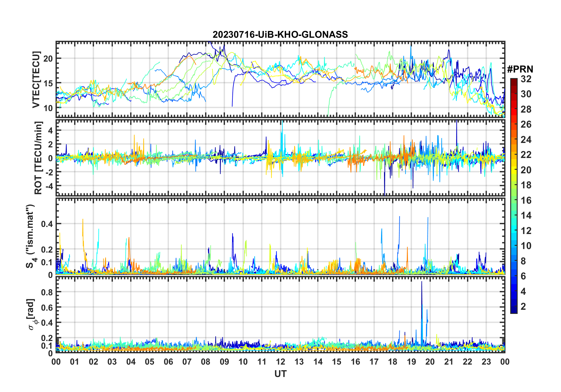The width and height of the screenshot is (561, 392).
Task: Click VTEC y-axis tick label 10
Action: 48,108
